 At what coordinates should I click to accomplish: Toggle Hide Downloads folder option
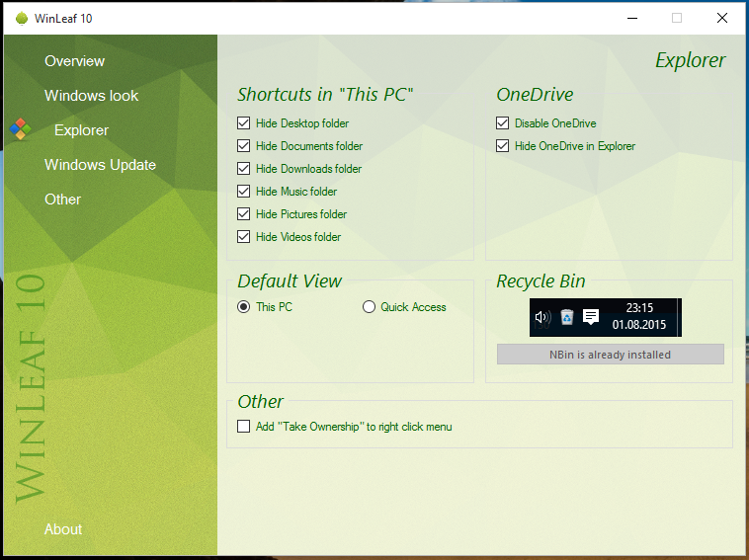[244, 169]
